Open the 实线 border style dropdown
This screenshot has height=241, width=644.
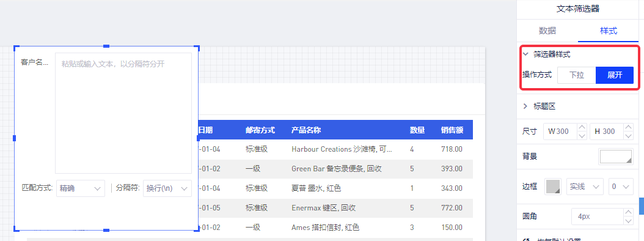(x=585, y=187)
